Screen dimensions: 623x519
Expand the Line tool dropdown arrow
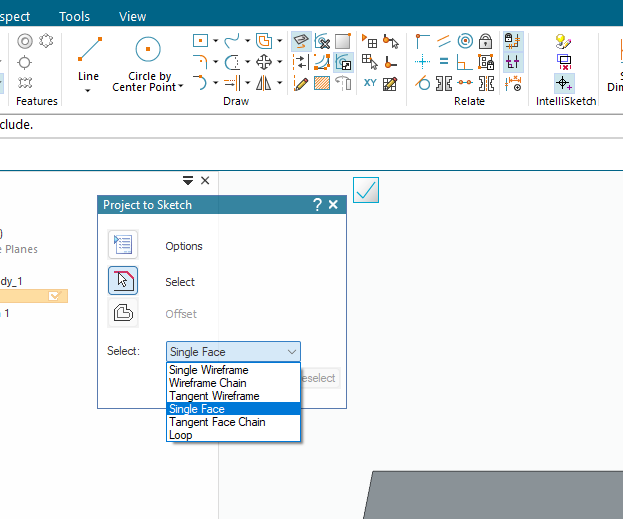point(88,90)
